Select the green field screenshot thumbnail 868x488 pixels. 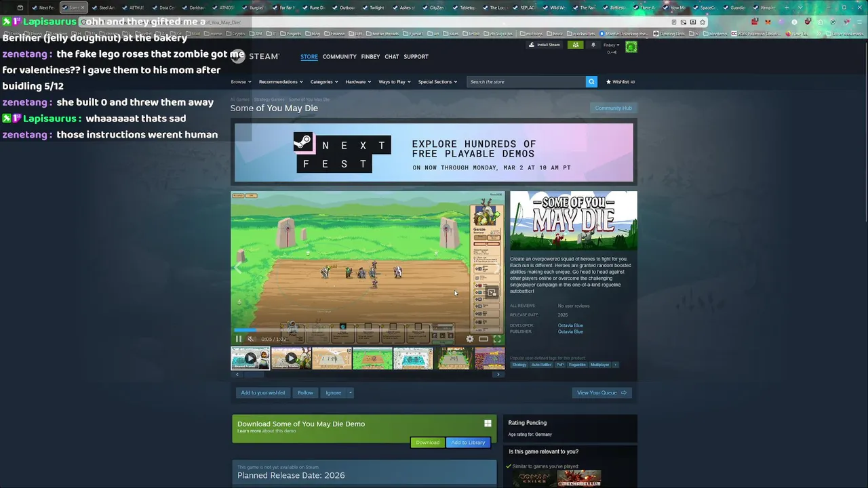[372, 358]
